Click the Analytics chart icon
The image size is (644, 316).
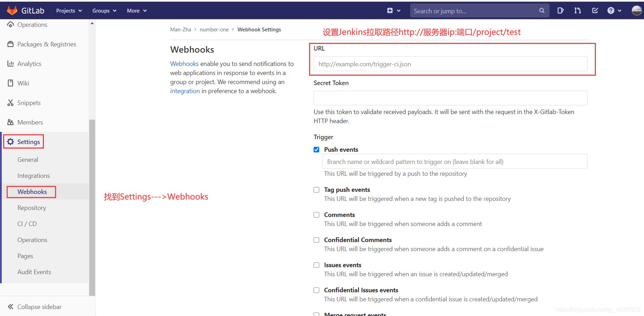[11, 63]
